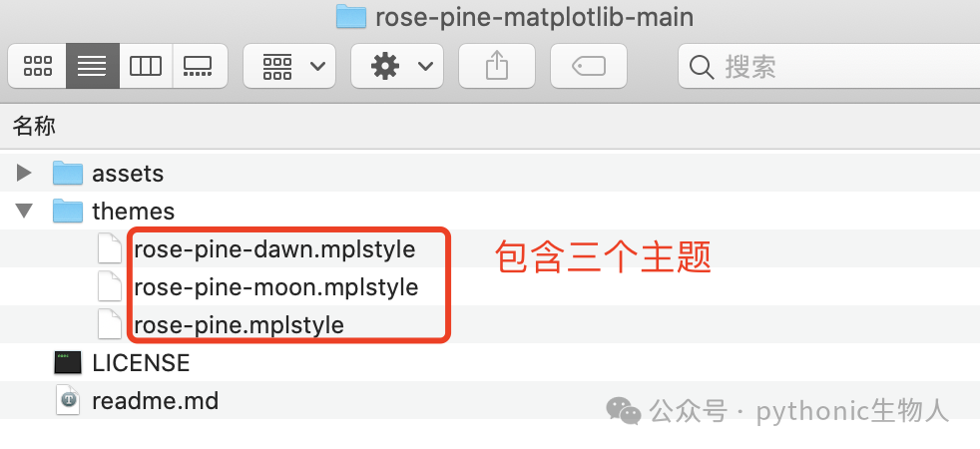This screenshot has width=980, height=449.
Task: Open the group-by arrangement dropdown
Action: 289,66
